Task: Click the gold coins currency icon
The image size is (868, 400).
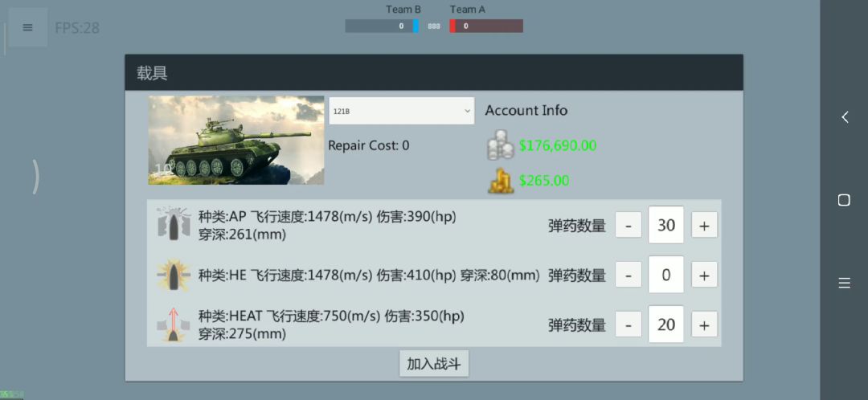Action: coord(501,181)
